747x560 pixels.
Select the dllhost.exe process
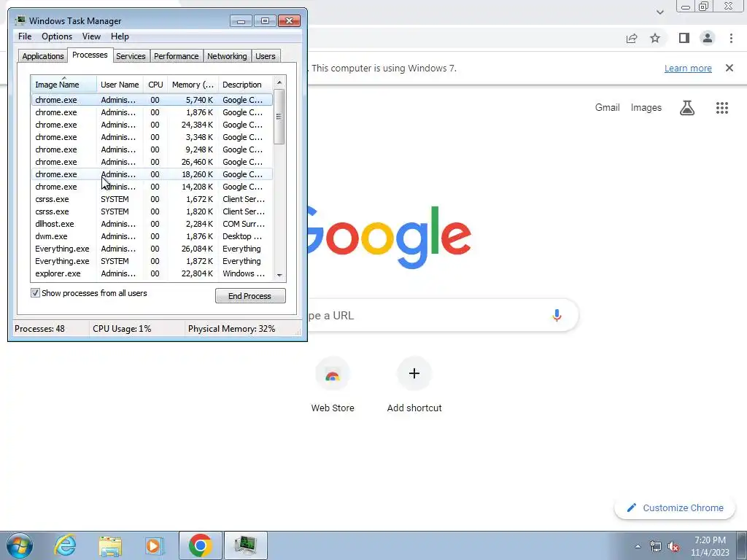152,224
